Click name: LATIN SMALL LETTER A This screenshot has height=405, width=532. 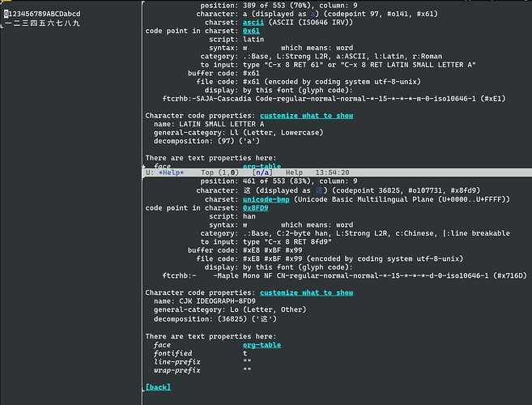click(209, 124)
